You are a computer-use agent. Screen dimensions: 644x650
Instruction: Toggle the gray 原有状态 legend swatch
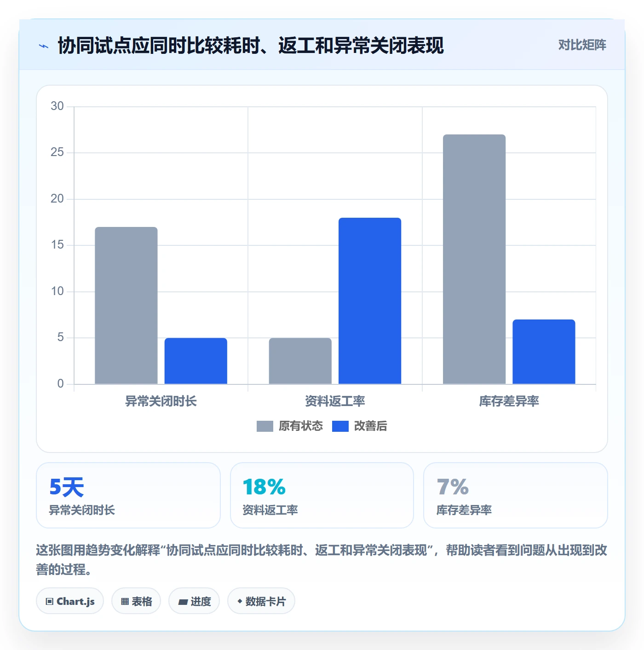point(265,426)
